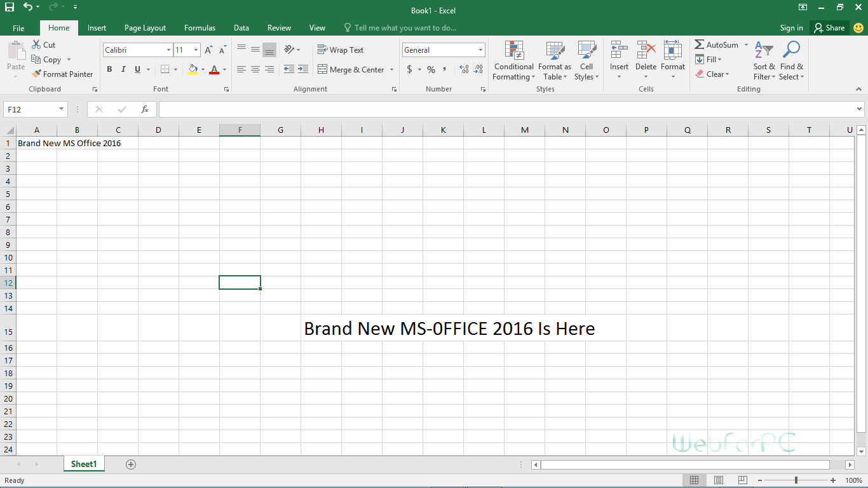Viewport: 868px width, 488px height.
Task: Open the Clear dropdown menu
Action: coord(712,74)
